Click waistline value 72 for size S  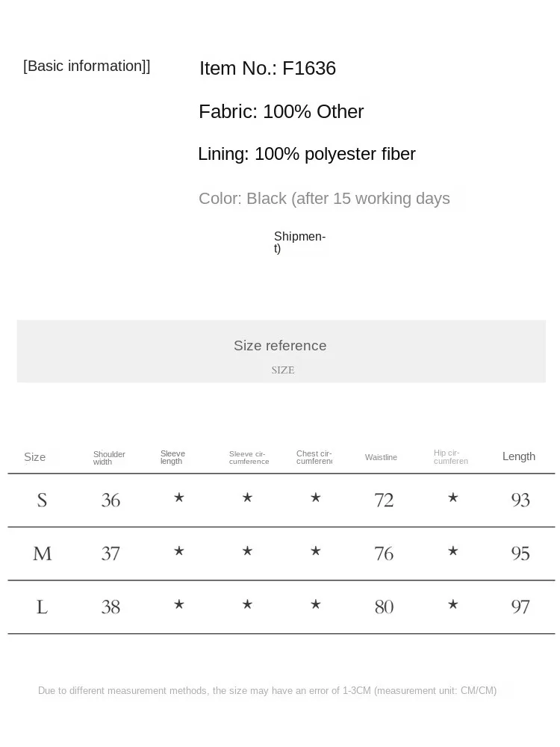point(384,500)
